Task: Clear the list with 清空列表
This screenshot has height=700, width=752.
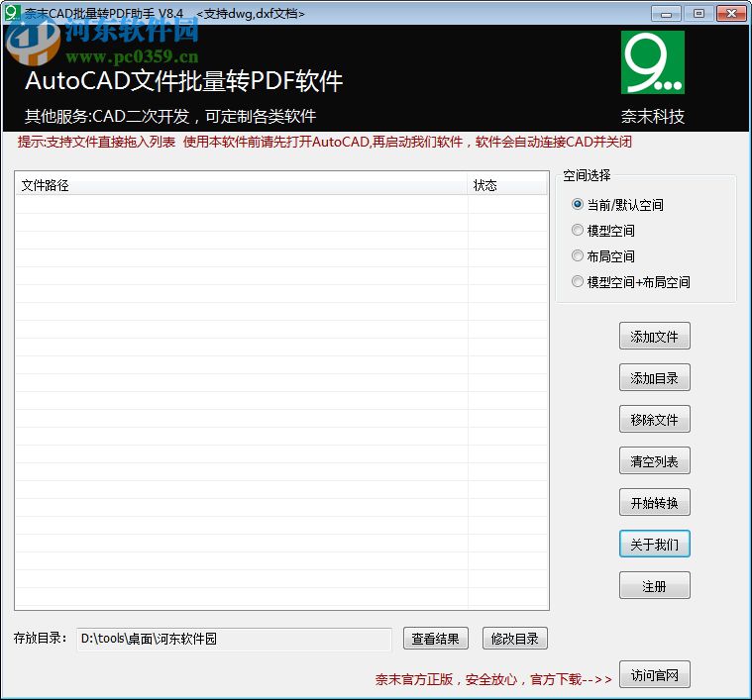Action: click(654, 461)
